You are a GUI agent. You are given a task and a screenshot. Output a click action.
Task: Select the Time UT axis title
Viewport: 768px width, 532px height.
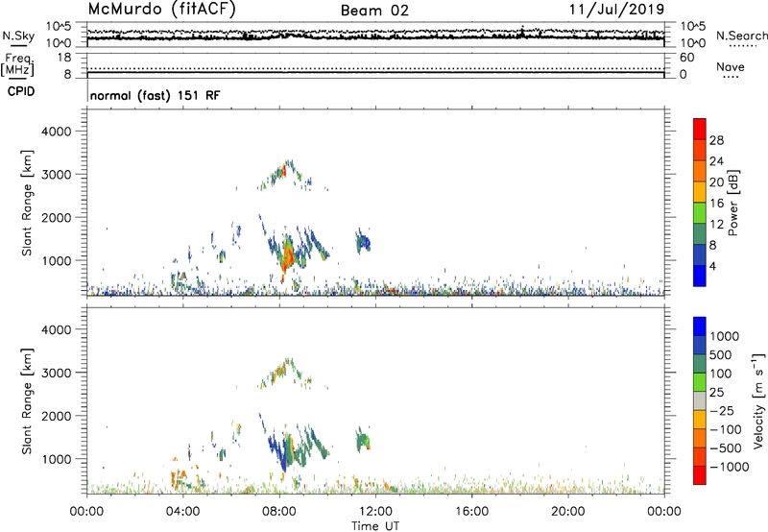pyautogui.click(x=375, y=526)
